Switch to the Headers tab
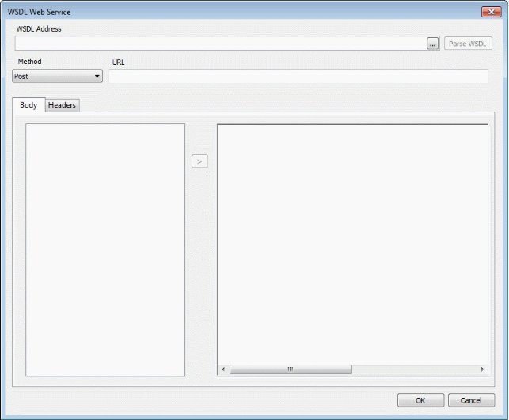The height and width of the screenshot is (420, 509). coord(62,105)
